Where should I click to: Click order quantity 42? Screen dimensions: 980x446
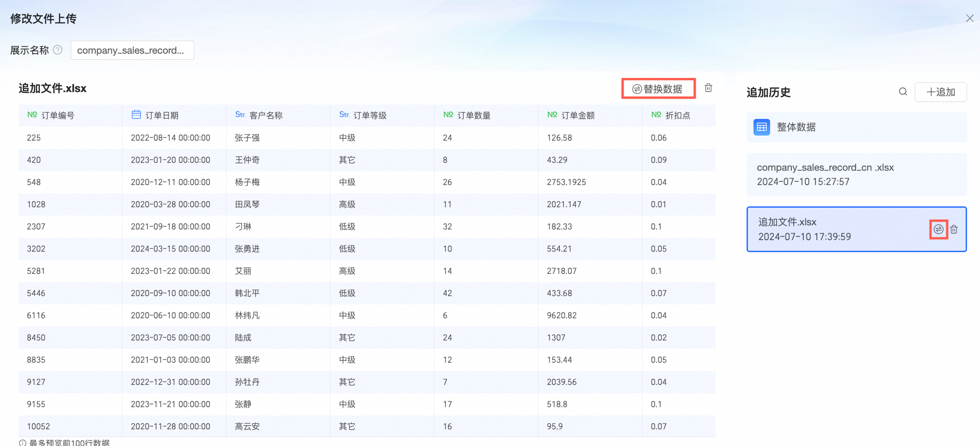[x=447, y=293]
